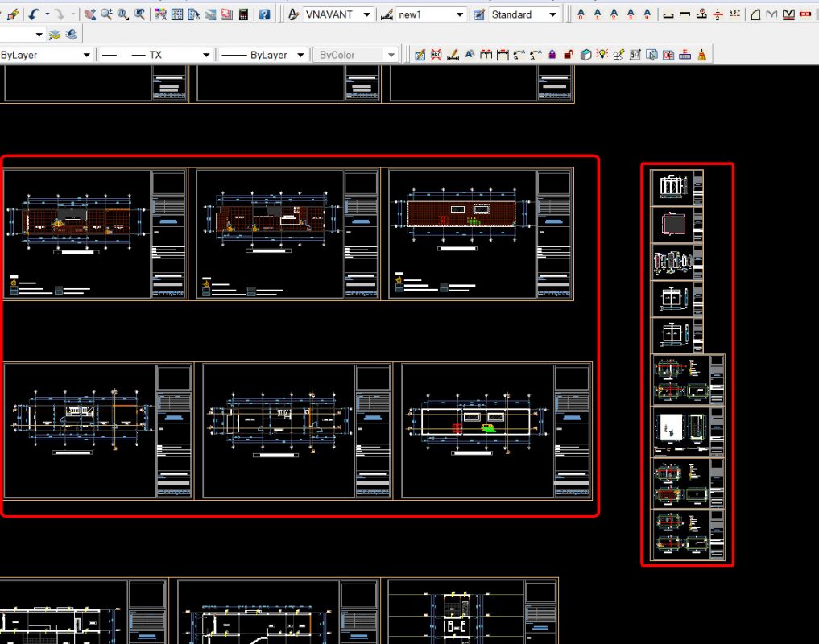Activate the Pan hand tool
Image resolution: width=819 pixels, height=644 pixels.
click(89, 14)
